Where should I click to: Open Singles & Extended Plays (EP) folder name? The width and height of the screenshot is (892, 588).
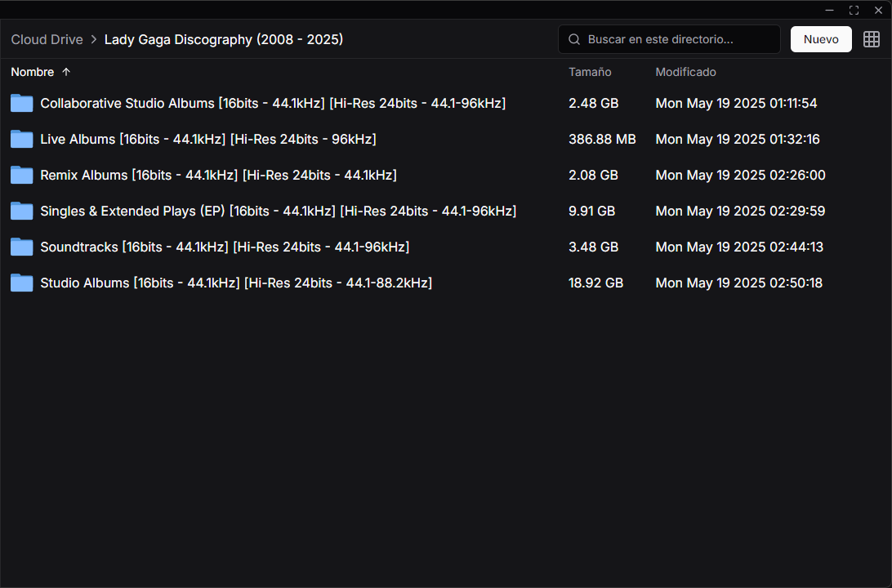[x=279, y=211]
